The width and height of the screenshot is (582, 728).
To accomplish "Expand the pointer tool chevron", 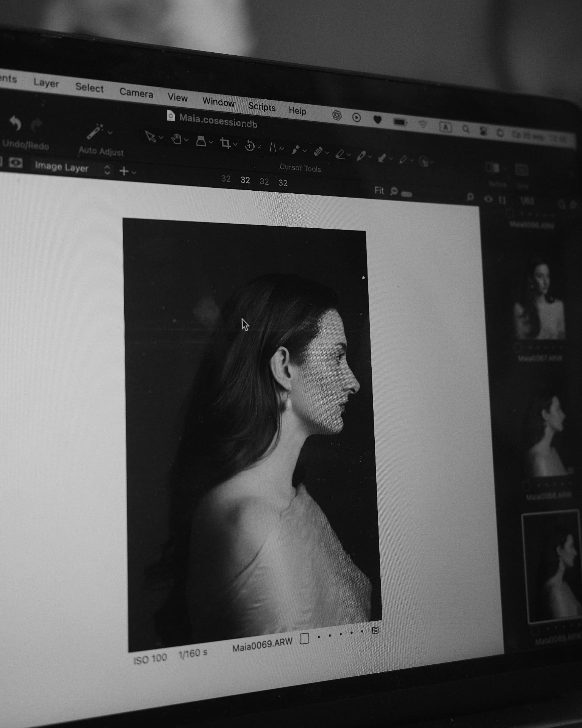I will [x=161, y=138].
